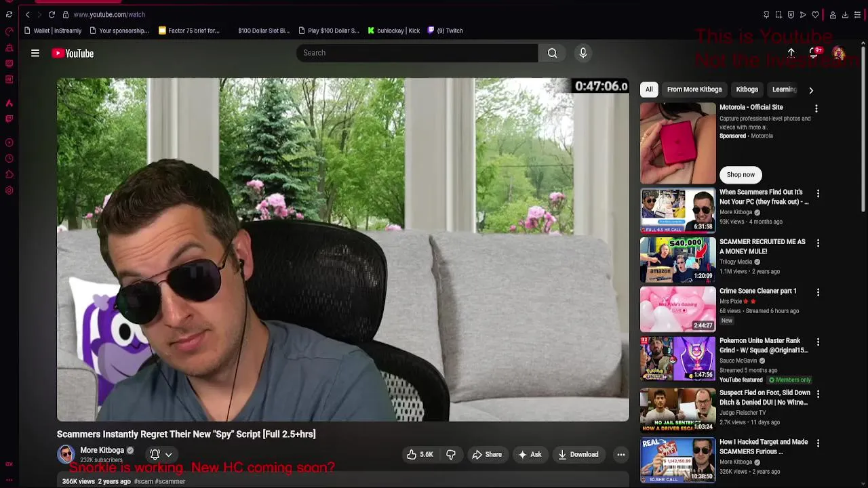Select the 'From More Kitboga' chip
Screen dimensions: 868x488
[694, 89]
